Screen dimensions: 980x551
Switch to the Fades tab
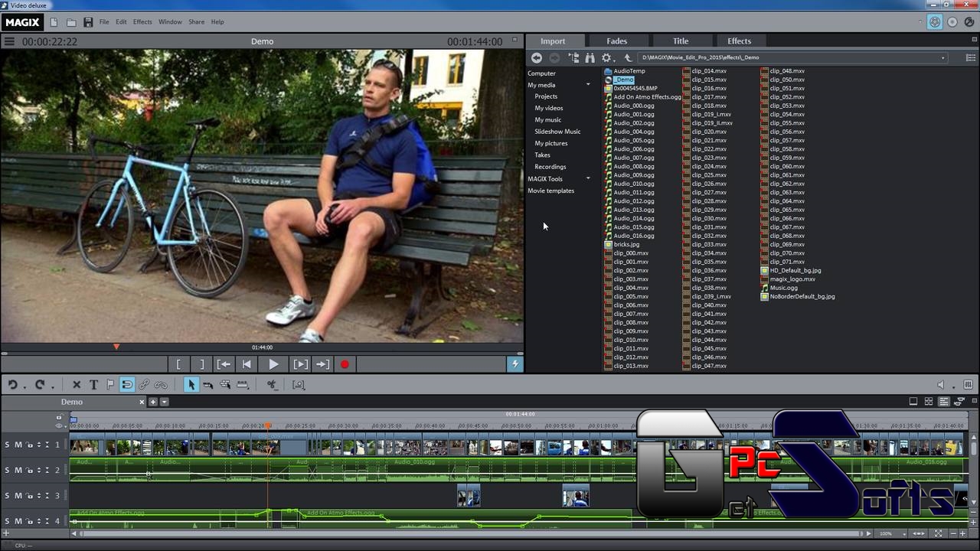(x=617, y=41)
